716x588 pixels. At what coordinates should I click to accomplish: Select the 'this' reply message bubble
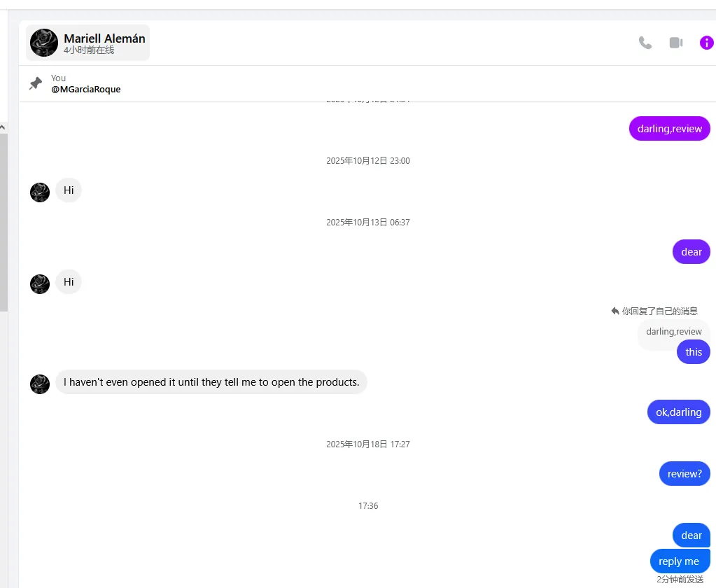[693, 352]
